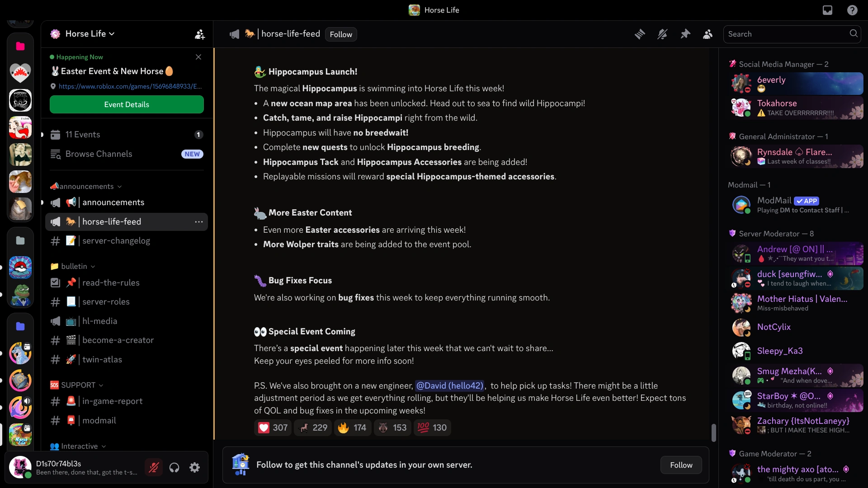Screen dimensions: 868x488
Task: Click the megaphone icon on announcements channel
Action: coord(55,202)
